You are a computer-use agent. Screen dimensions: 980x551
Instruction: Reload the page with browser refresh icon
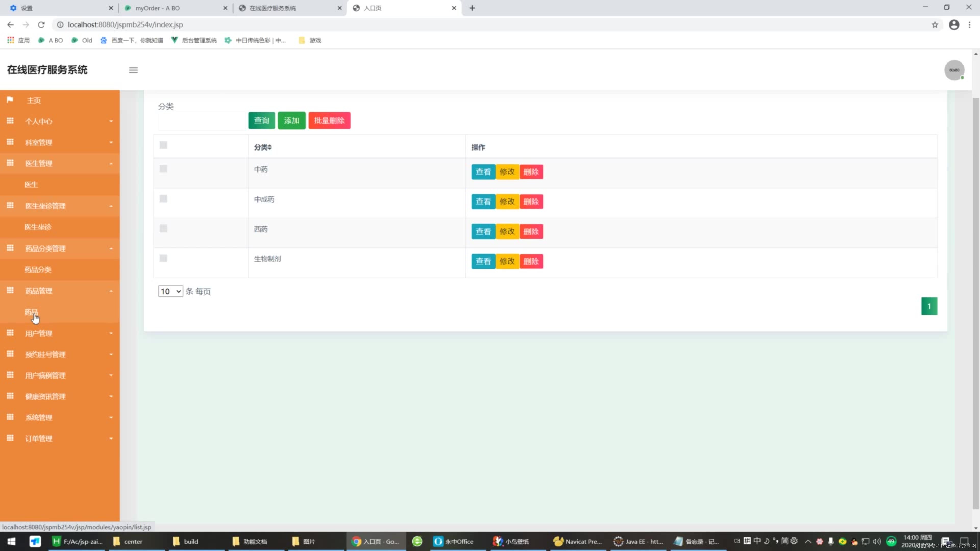click(41, 25)
